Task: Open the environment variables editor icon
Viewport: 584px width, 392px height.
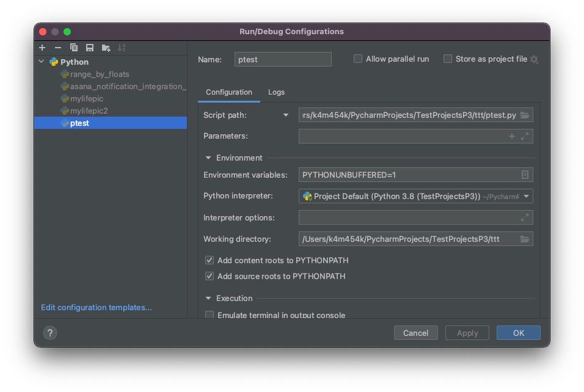Action: [x=525, y=175]
